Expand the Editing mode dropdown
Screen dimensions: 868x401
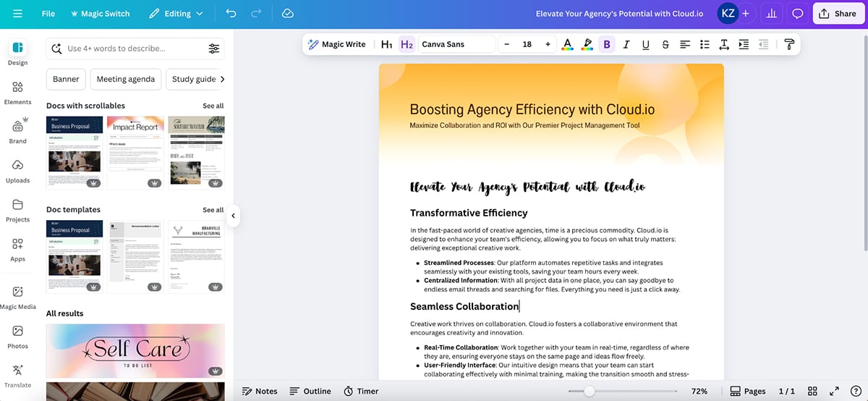176,14
